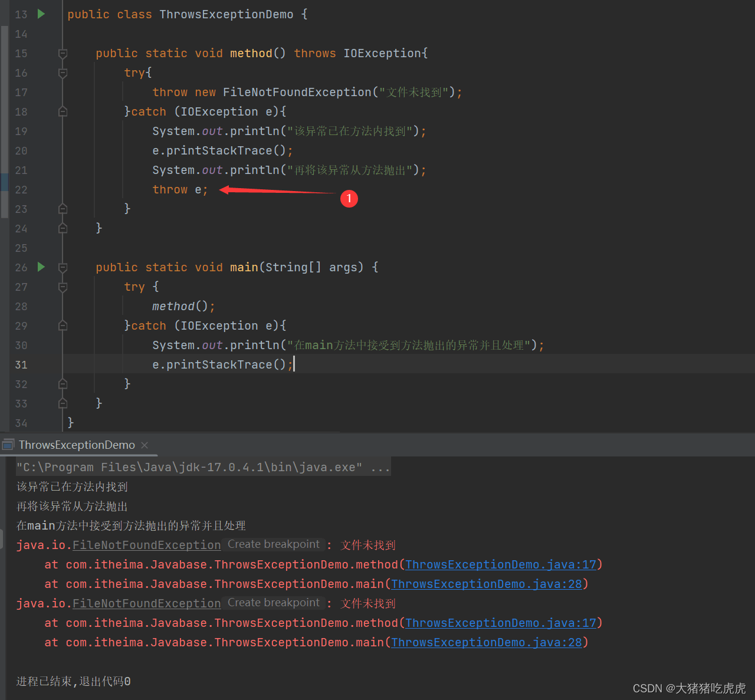Click line number 17 in the gutter
Screen dimensions: 755x700
(21, 92)
